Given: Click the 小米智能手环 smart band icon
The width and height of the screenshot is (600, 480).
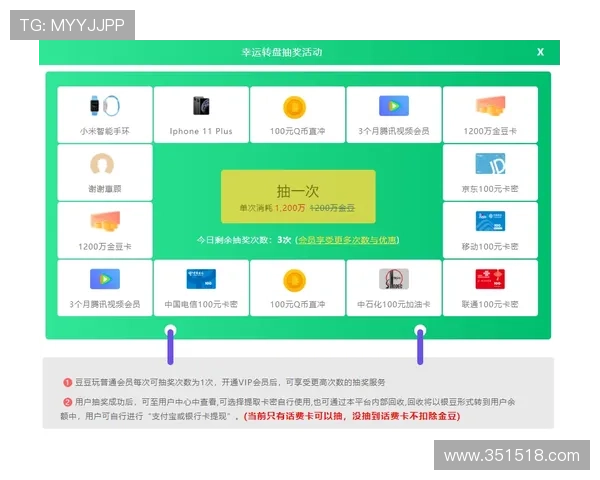Looking at the screenshot, I should click(x=105, y=106).
